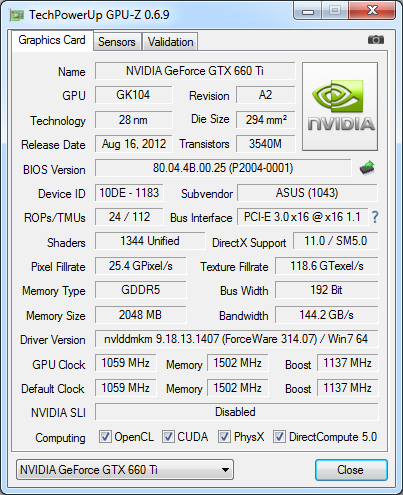Click the Release Date field Aug 16, 2012
Screen dimensions: 403x495
(133, 144)
